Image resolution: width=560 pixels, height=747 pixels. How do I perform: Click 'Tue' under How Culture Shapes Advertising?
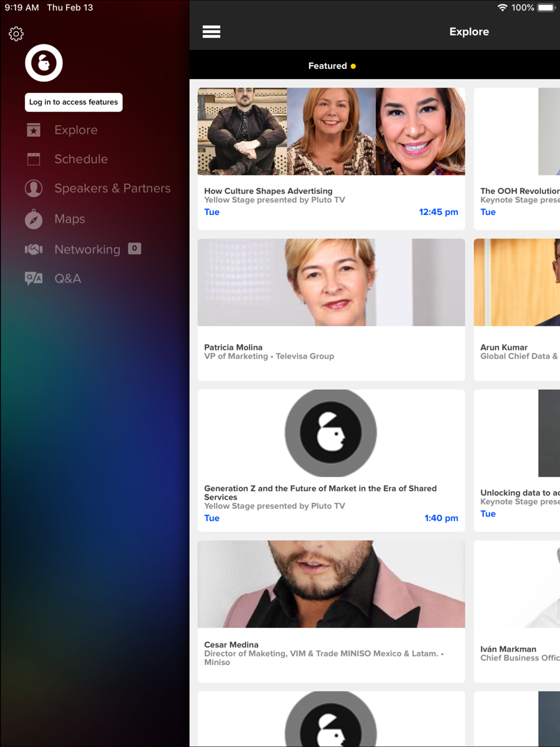click(x=212, y=212)
